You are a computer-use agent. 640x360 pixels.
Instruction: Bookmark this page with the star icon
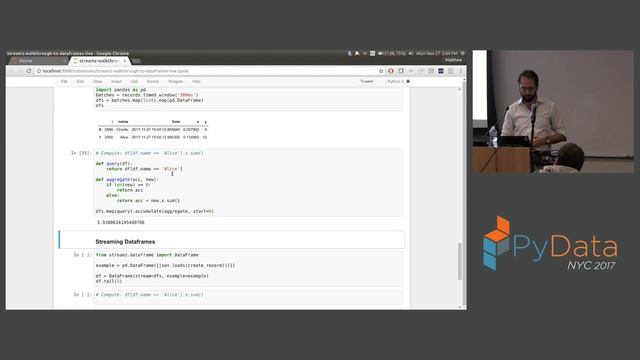pos(381,71)
